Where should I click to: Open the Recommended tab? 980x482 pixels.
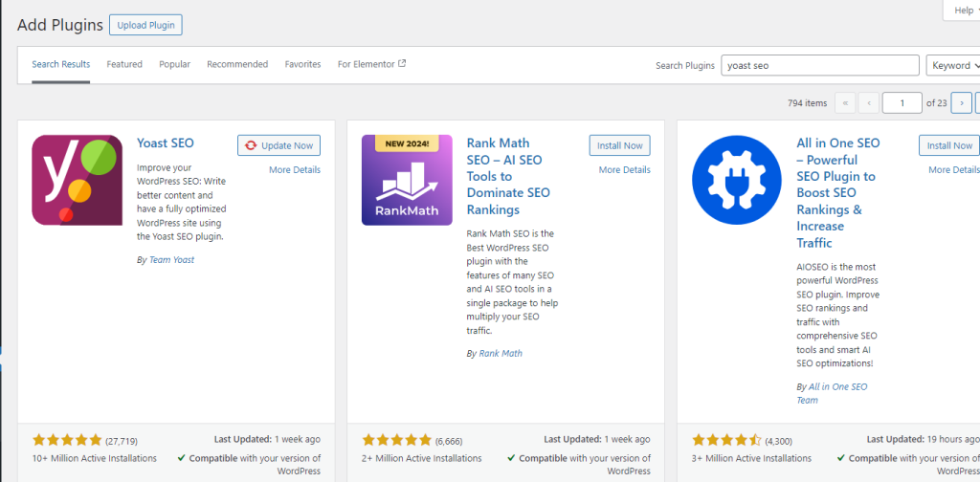point(237,64)
